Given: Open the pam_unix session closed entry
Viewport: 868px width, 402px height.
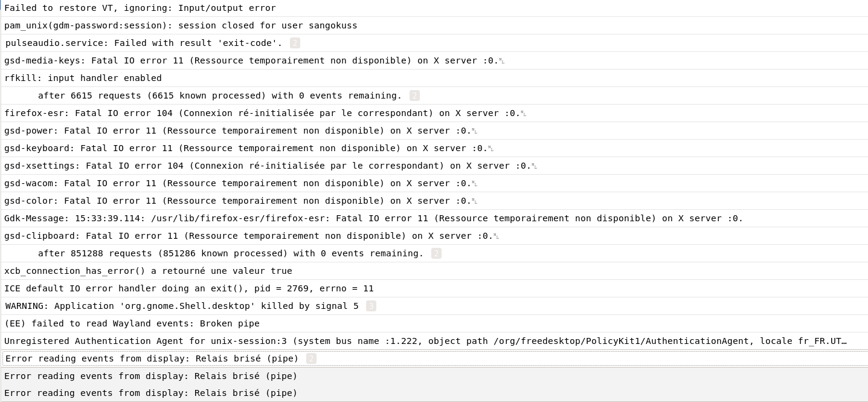Looking at the screenshot, I should [x=181, y=26].
